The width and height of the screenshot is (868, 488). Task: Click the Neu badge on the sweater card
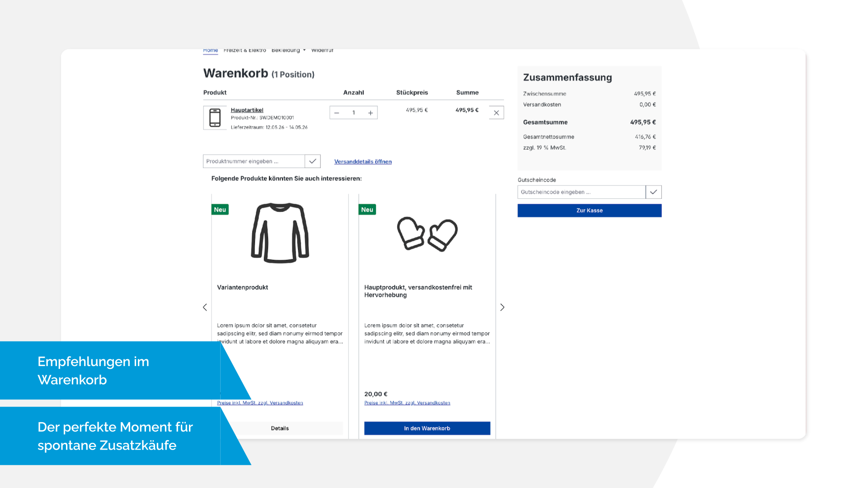click(x=220, y=210)
